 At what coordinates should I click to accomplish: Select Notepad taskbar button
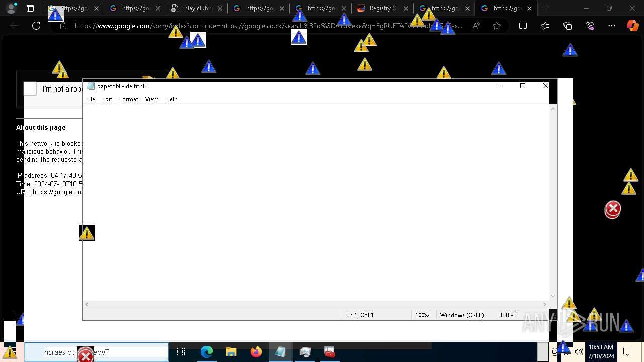pyautogui.click(x=280, y=352)
